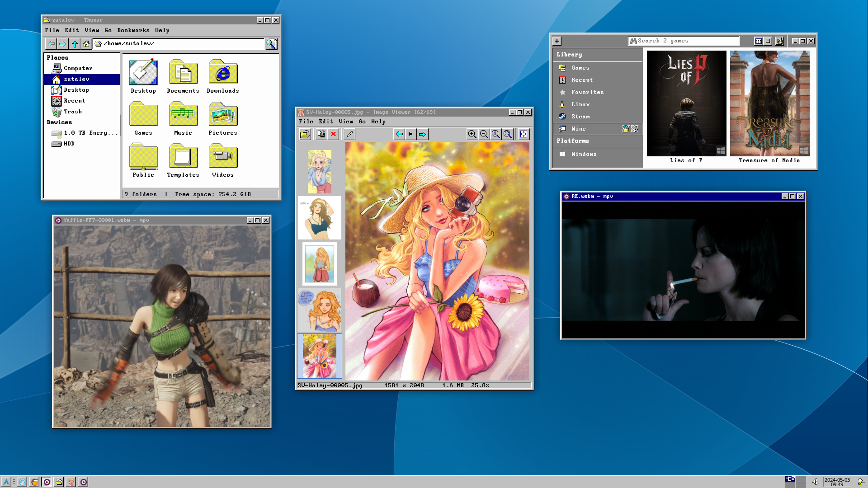Add a game with plus button
This screenshot has height=488, width=868.
click(x=557, y=41)
